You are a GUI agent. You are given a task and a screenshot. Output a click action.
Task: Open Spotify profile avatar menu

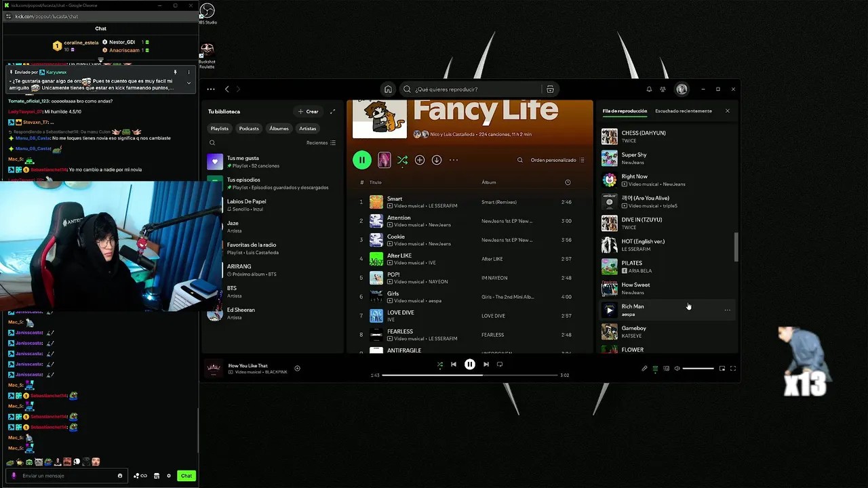(682, 89)
